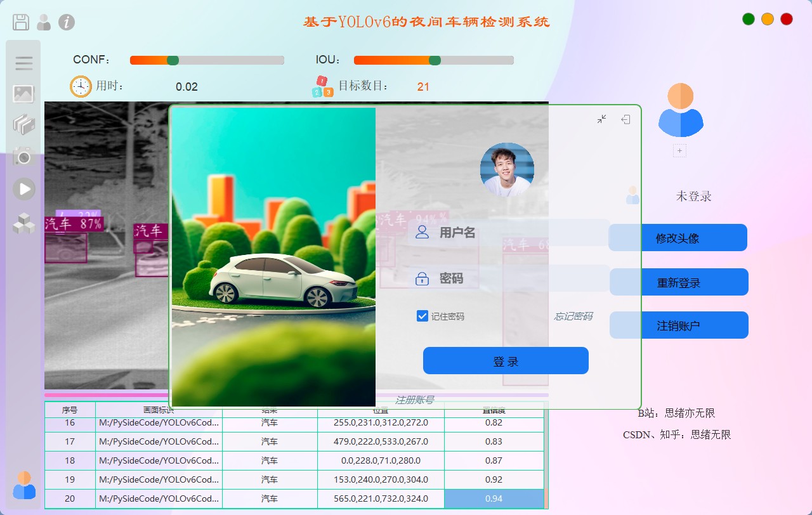The height and width of the screenshot is (515, 812).
Task: Select row 20 汽车 result cell
Action: pos(270,499)
